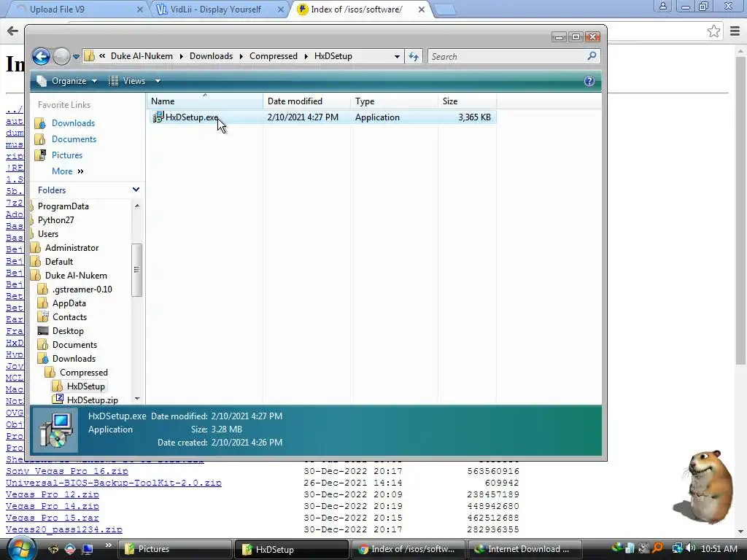Click the folder tree scroll down arrow
This screenshot has height=560, width=747.
[x=137, y=399]
